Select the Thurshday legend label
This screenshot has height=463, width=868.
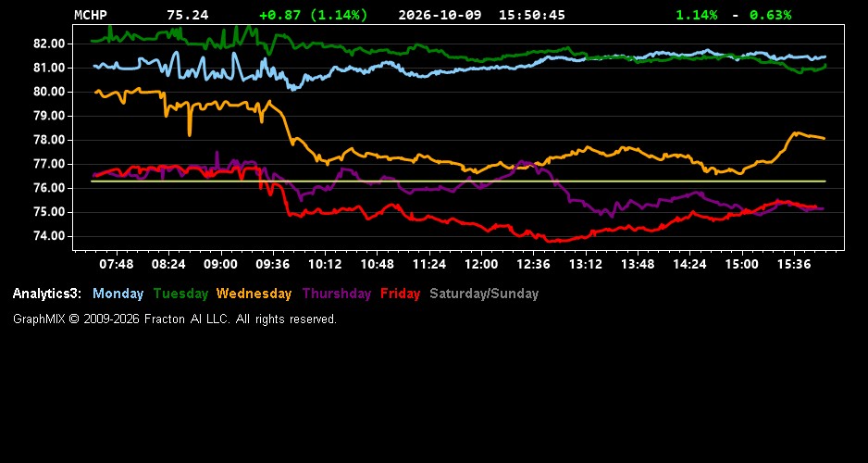(x=337, y=294)
